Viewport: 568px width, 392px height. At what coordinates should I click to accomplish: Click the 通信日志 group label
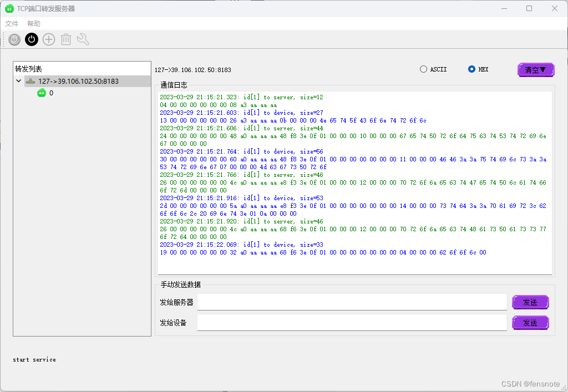[x=174, y=85]
